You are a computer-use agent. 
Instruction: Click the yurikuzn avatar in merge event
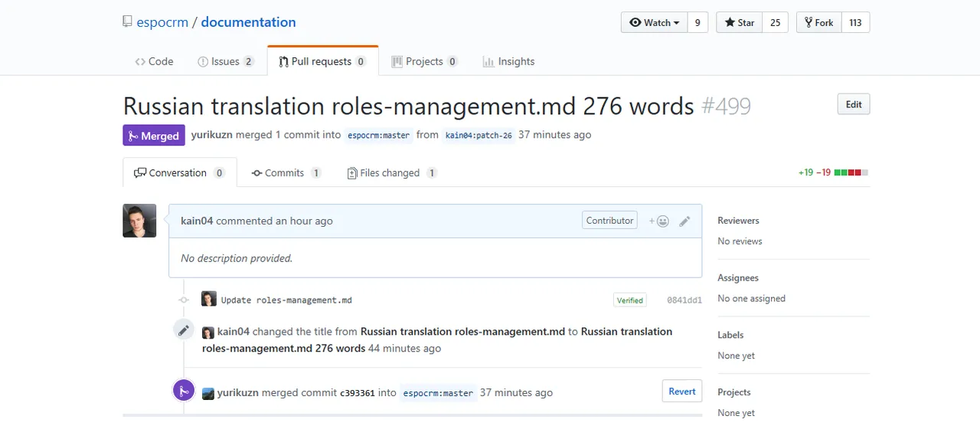[208, 393]
